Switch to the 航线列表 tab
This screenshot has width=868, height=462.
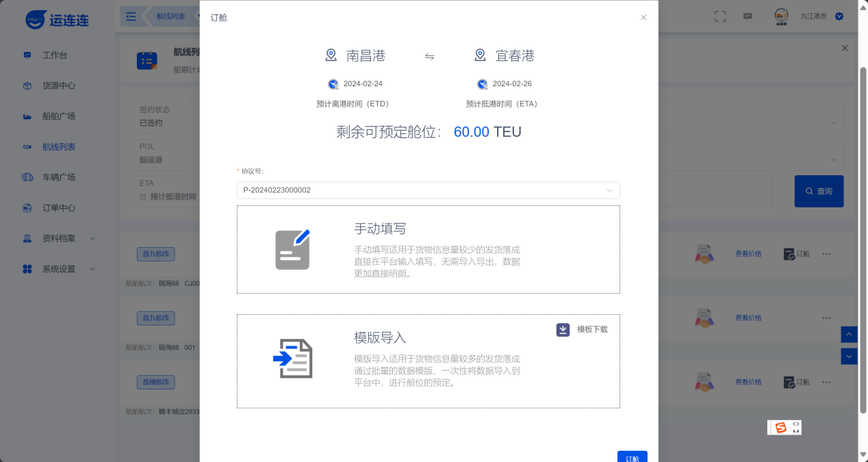click(170, 16)
